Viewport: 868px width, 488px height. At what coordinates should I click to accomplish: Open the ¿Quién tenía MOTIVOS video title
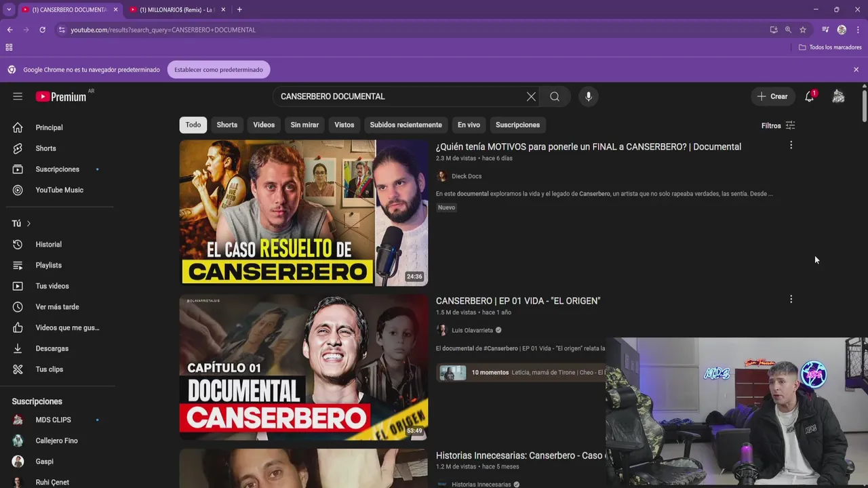coord(589,146)
